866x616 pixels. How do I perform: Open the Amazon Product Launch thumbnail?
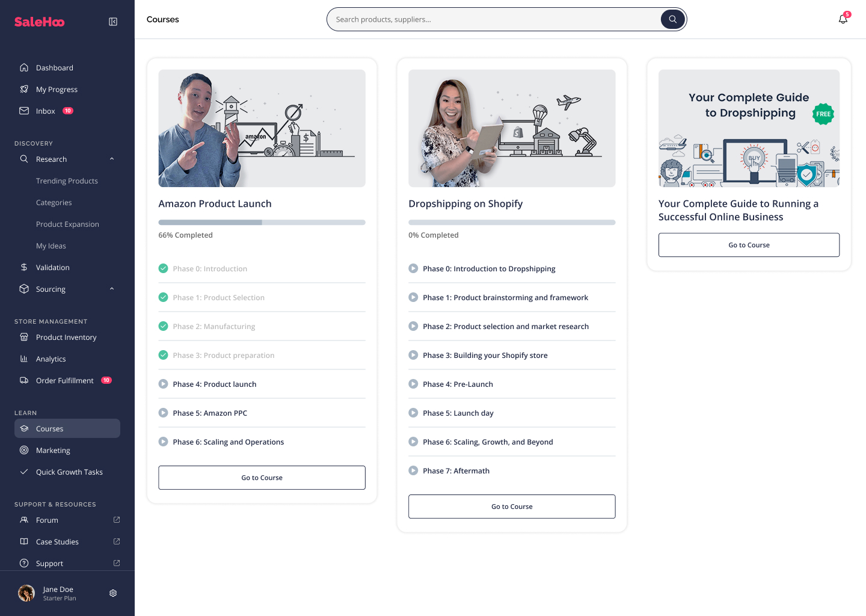(262, 128)
